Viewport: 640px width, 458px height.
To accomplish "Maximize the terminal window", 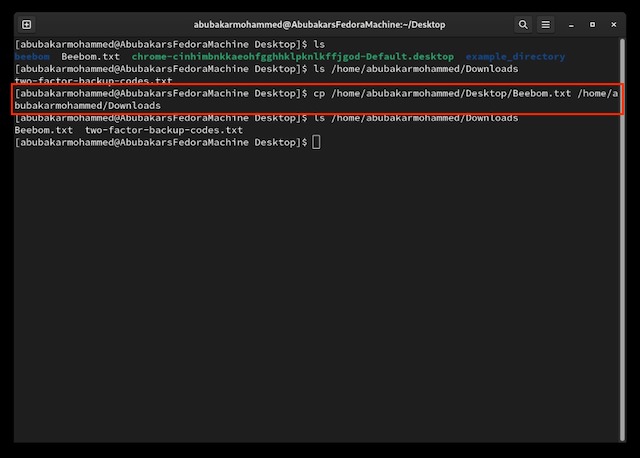I will pos(593,24).
